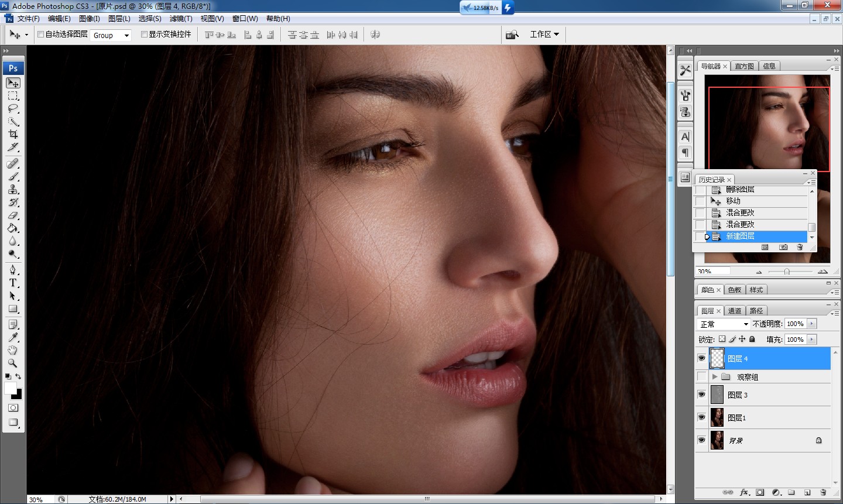Image resolution: width=843 pixels, height=504 pixels.
Task: Select the Paint Bucket tool
Action: coord(13,228)
